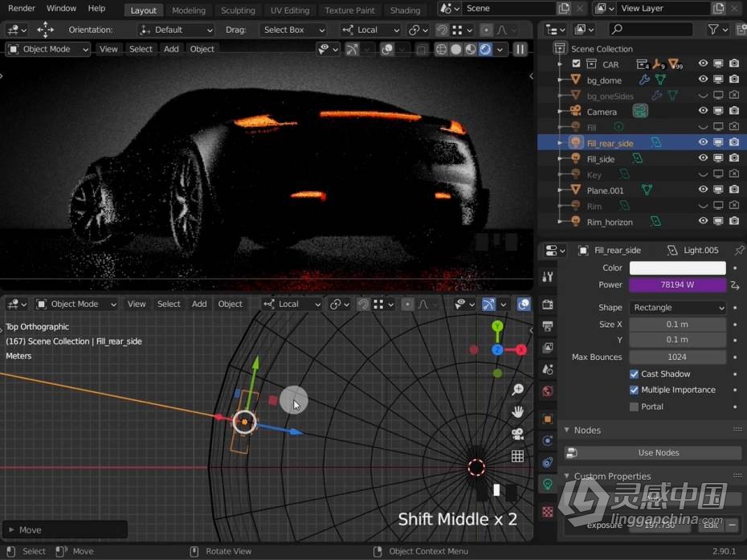This screenshot has width=747, height=560.
Task: Open the World properties tab
Action: coord(547,391)
